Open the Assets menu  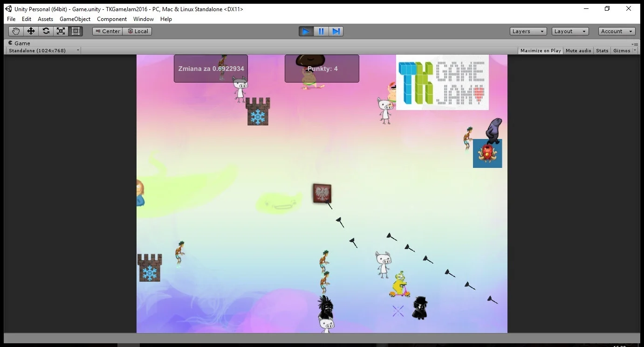pyautogui.click(x=45, y=19)
